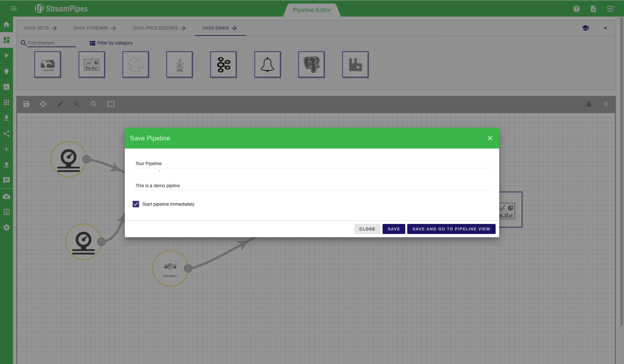Image resolution: width=624 pixels, height=364 pixels.
Task: Click the save pipeline disk icon
Action: (x=26, y=104)
